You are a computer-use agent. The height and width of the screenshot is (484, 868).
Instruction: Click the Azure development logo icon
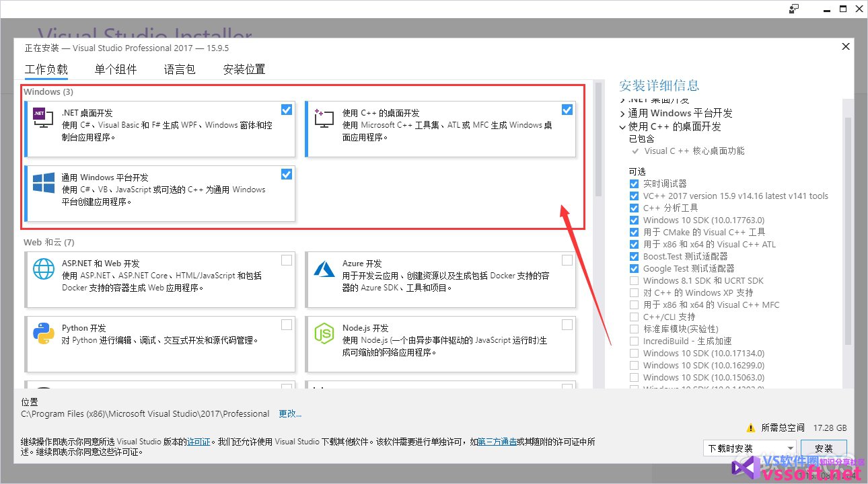(324, 269)
